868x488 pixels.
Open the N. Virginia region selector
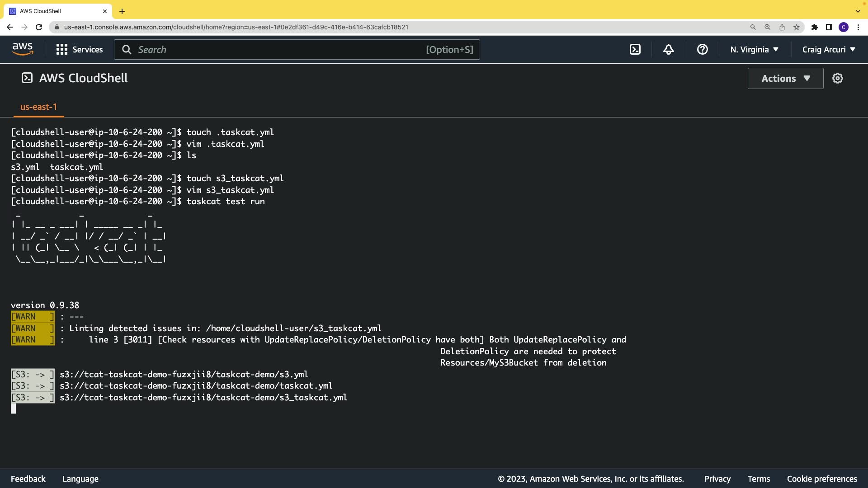pyautogui.click(x=754, y=50)
